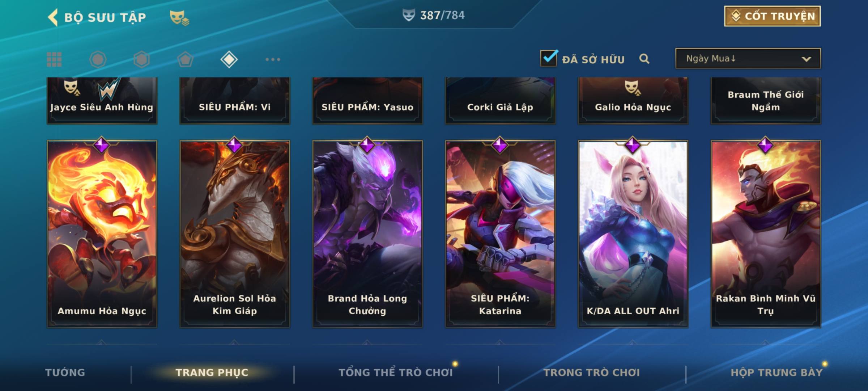Open the Trong Trò Chơi tab
The height and width of the screenshot is (391, 868).
[x=592, y=373]
